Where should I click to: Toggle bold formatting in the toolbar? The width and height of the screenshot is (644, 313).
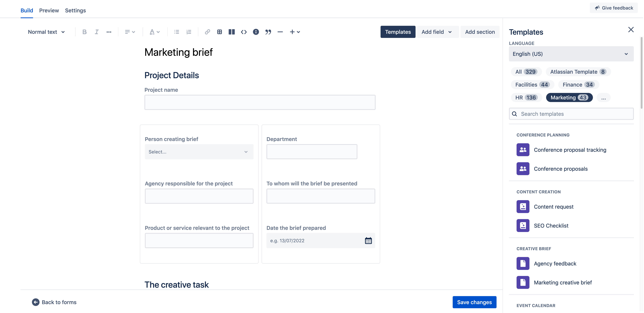pyautogui.click(x=84, y=32)
